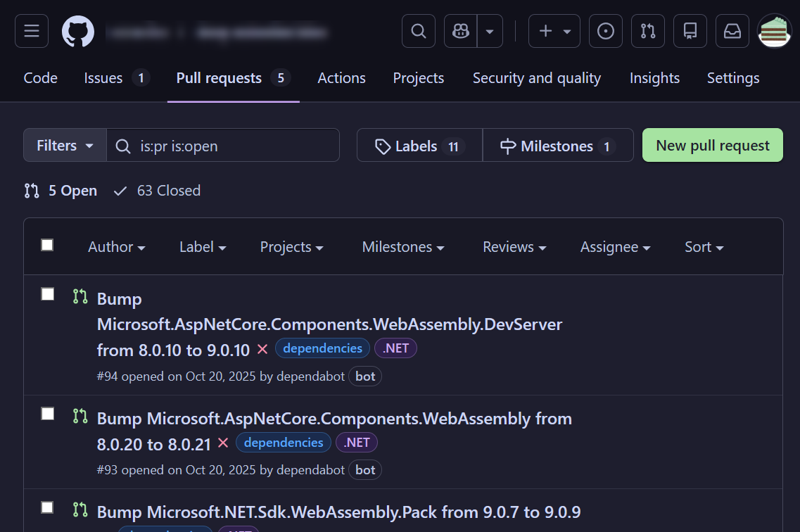Open the repositories icon in header
This screenshot has width=800, height=532.
tap(690, 31)
